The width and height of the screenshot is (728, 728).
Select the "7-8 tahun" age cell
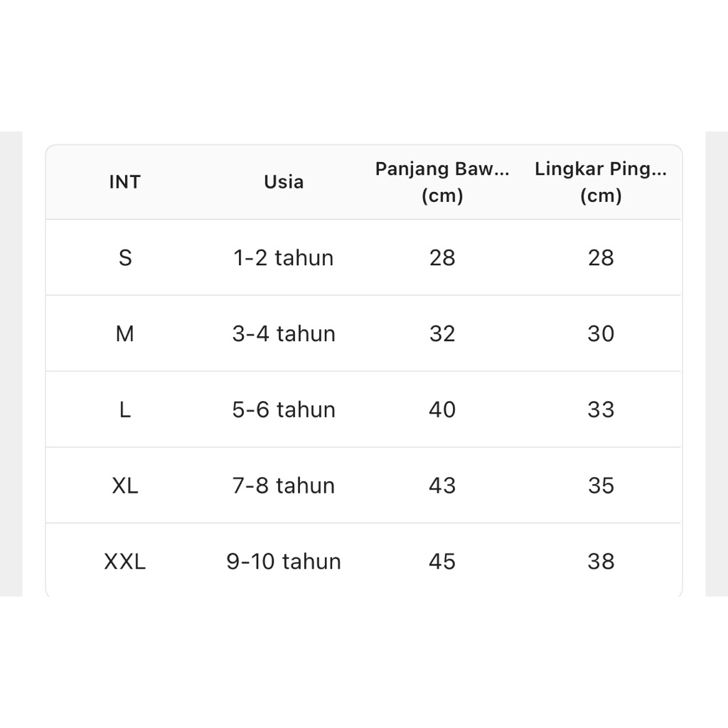tap(284, 486)
